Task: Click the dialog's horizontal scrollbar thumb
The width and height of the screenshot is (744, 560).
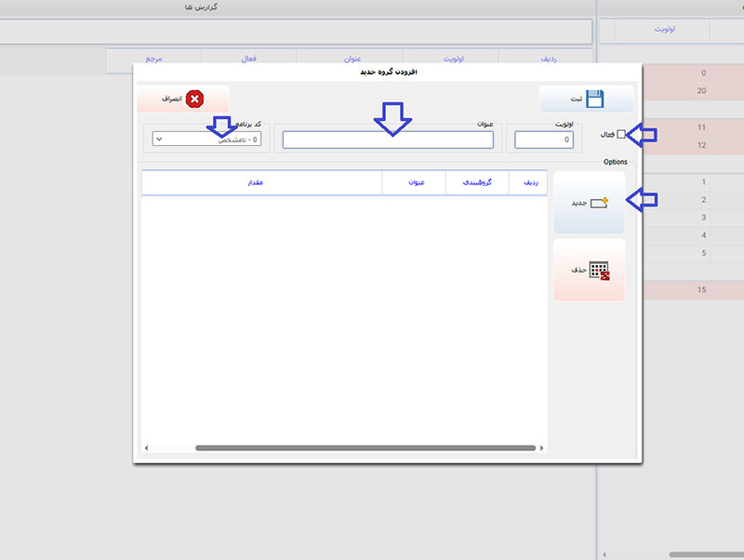Action: [x=365, y=448]
